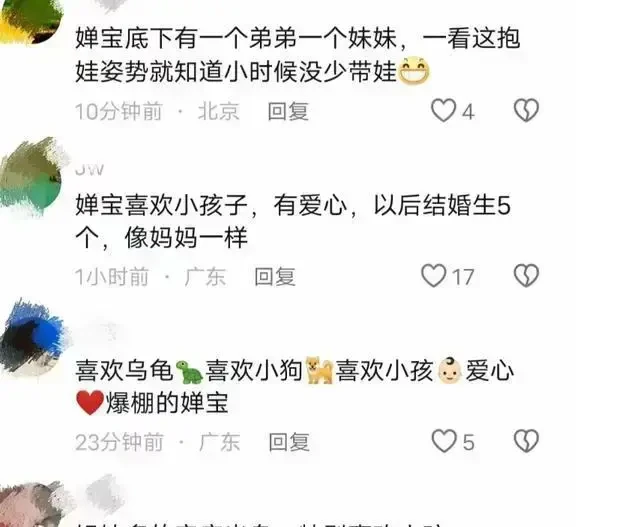Tap broken heart on 23分钟前 comment
Viewport: 640px width, 527px height.
[526, 441]
